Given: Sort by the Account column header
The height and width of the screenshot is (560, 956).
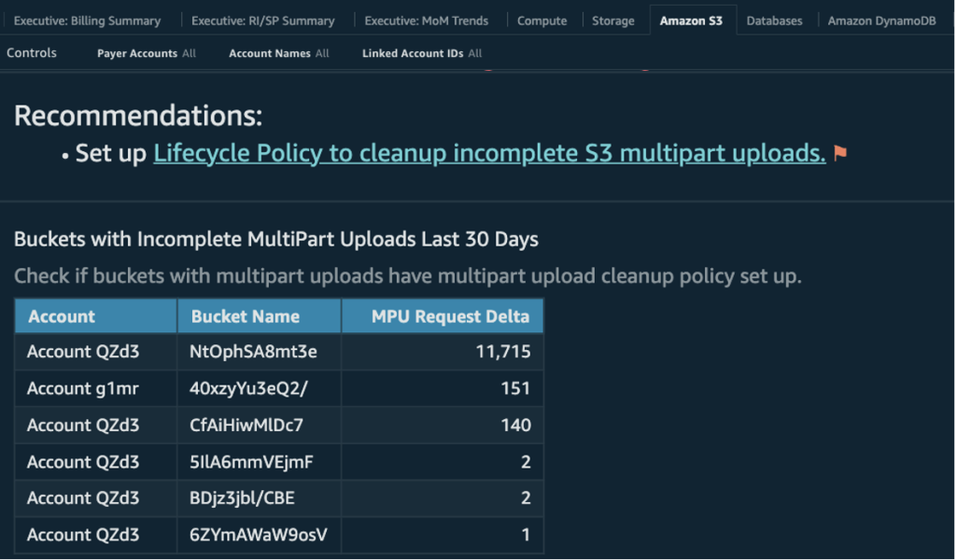Looking at the screenshot, I should point(96,316).
